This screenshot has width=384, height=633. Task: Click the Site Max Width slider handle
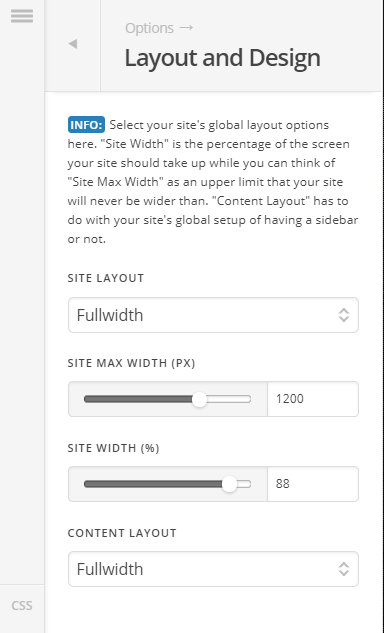pyautogui.click(x=199, y=399)
